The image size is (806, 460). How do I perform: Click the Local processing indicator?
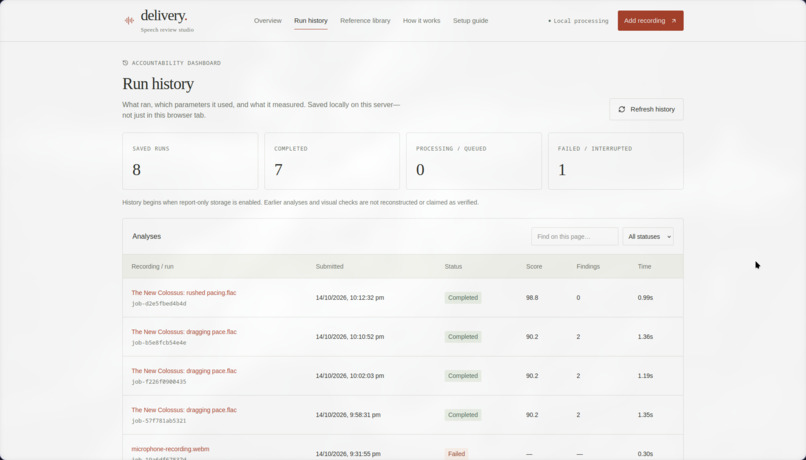pos(578,21)
